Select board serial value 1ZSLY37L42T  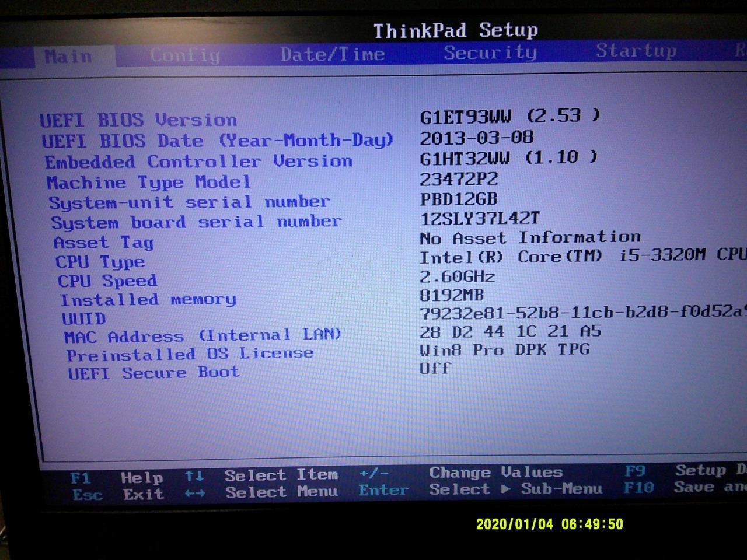coord(480,218)
